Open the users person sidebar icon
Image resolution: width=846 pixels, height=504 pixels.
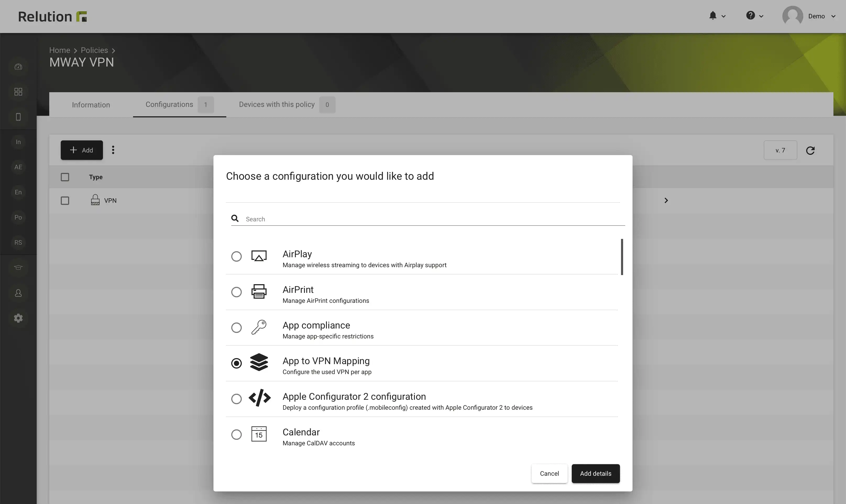tap(18, 293)
